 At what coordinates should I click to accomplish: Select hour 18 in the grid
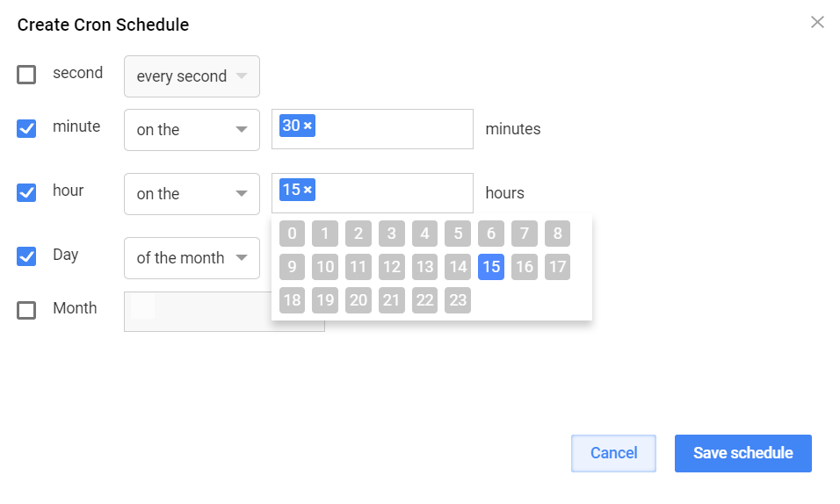click(292, 300)
